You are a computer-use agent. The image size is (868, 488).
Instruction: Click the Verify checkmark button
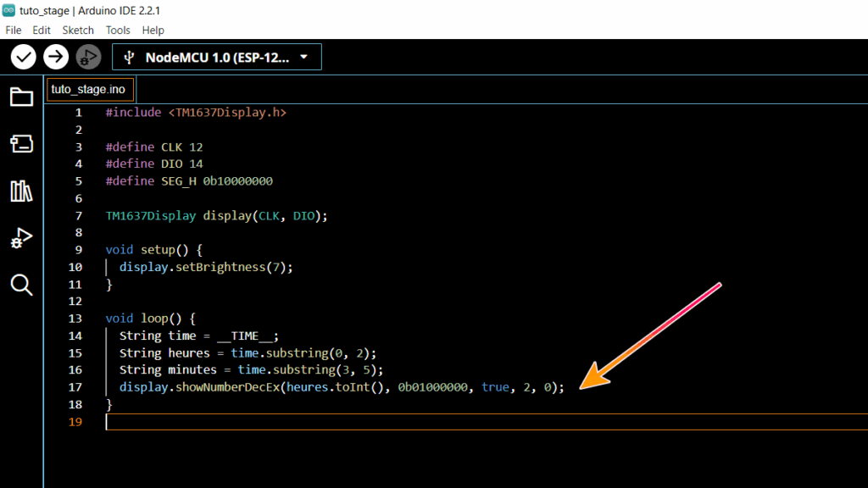tap(23, 57)
